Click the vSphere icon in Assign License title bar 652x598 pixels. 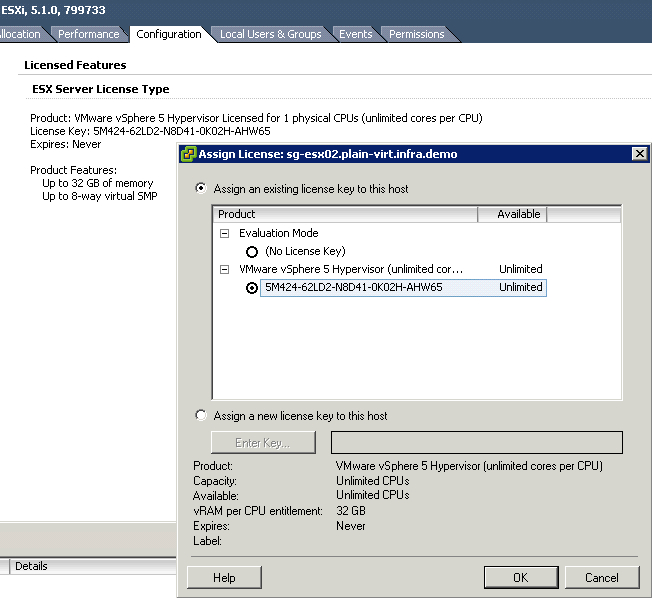[x=188, y=154]
